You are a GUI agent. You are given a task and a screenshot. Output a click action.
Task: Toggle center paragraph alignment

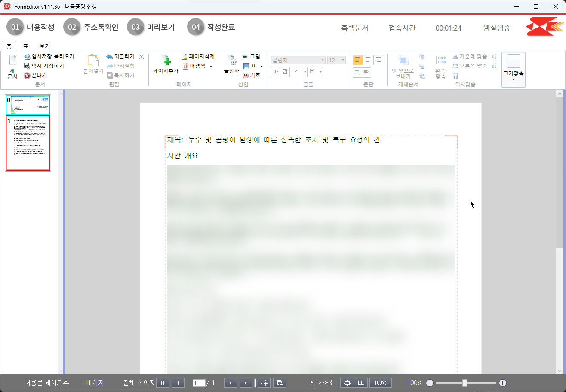tap(368, 60)
